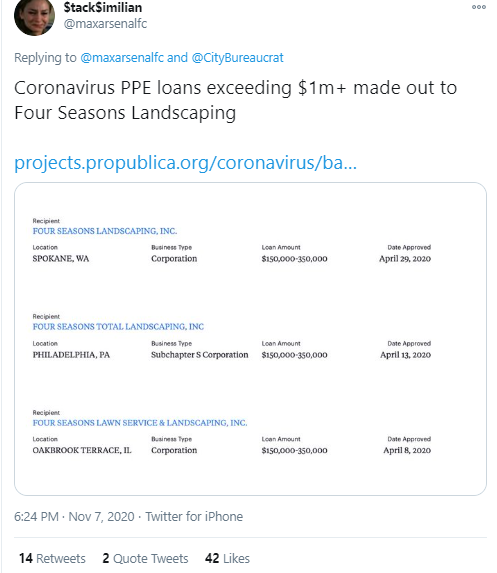The height and width of the screenshot is (573, 497).
Task: Click the SPOKANE, WA location entry
Action: 61,259
